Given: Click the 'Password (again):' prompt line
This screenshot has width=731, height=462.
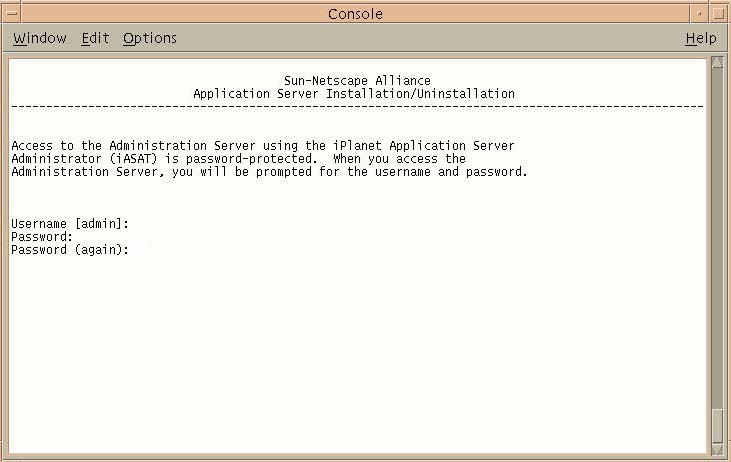Looking at the screenshot, I should point(70,250).
